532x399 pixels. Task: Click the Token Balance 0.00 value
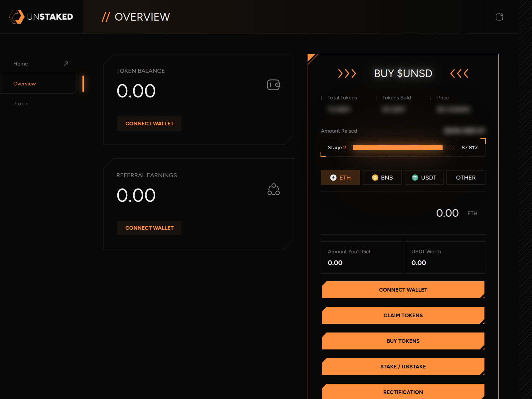pyautogui.click(x=136, y=91)
